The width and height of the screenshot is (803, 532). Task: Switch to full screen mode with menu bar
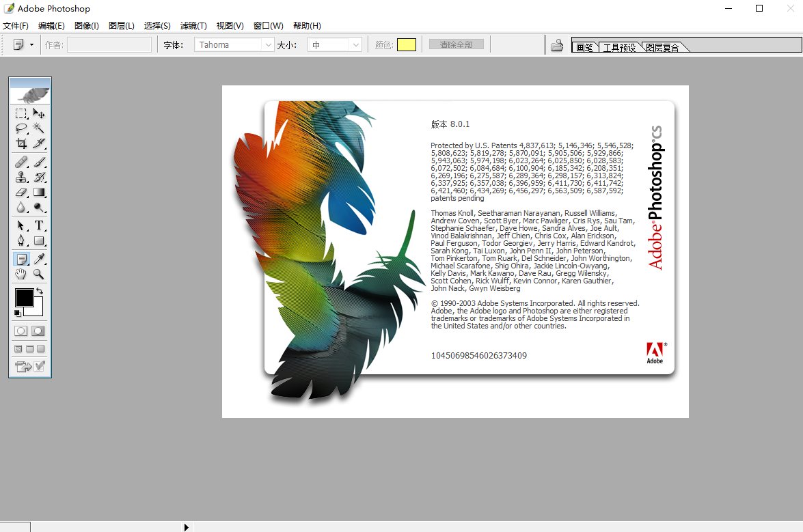(30, 349)
